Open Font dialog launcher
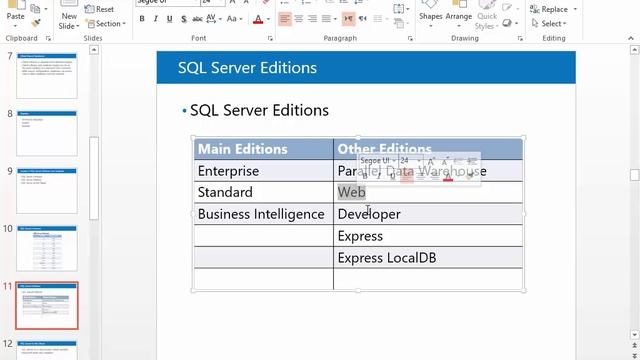Screen dimensions: 640x360 point(270,38)
